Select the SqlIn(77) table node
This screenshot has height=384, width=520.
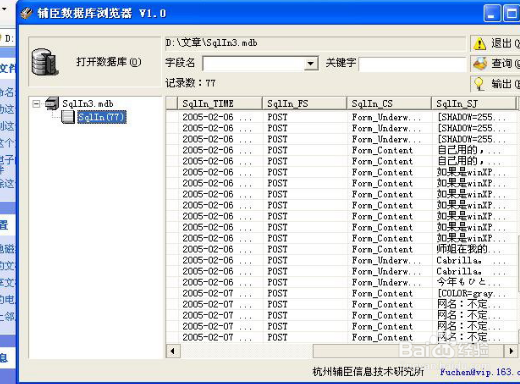coord(102,117)
